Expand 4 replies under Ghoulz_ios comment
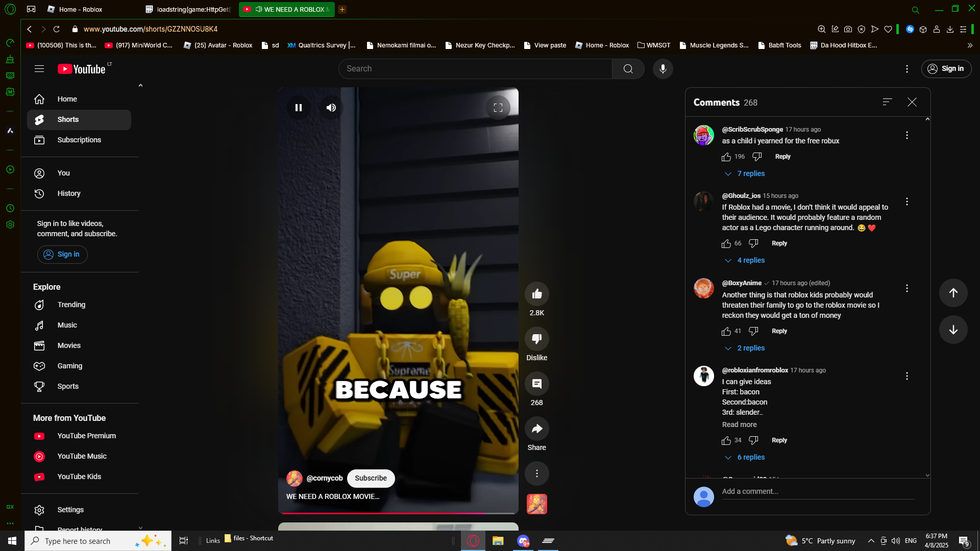Image resolution: width=980 pixels, height=551 pixels. 750,261
